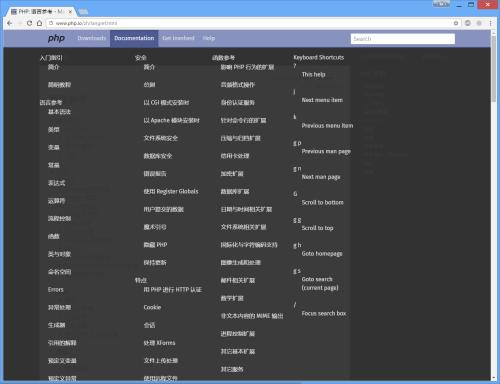Open the 日期与时间相关扩展 link
The image size is (500, 384).
(x=246, y=209)
